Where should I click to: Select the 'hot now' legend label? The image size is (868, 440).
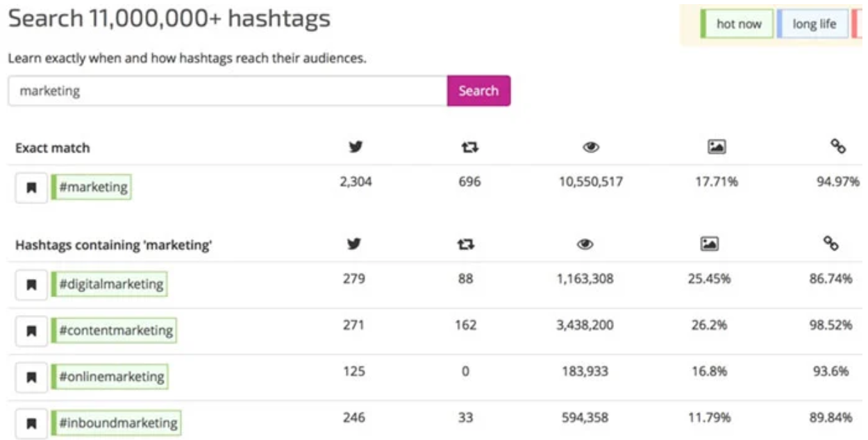pyautogui.click(x=737, y=23)
